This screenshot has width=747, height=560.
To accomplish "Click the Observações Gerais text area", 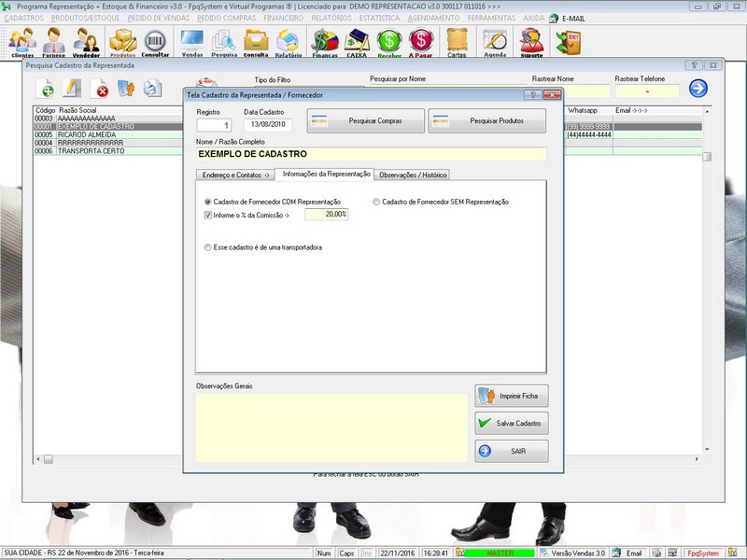I will [331, 427].
